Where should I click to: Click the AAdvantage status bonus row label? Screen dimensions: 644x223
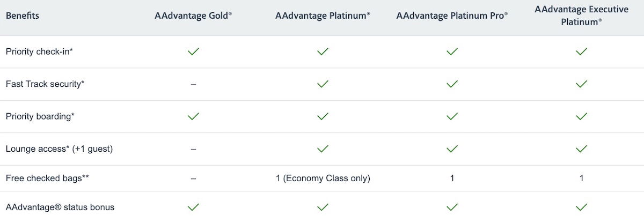(60, 207)
